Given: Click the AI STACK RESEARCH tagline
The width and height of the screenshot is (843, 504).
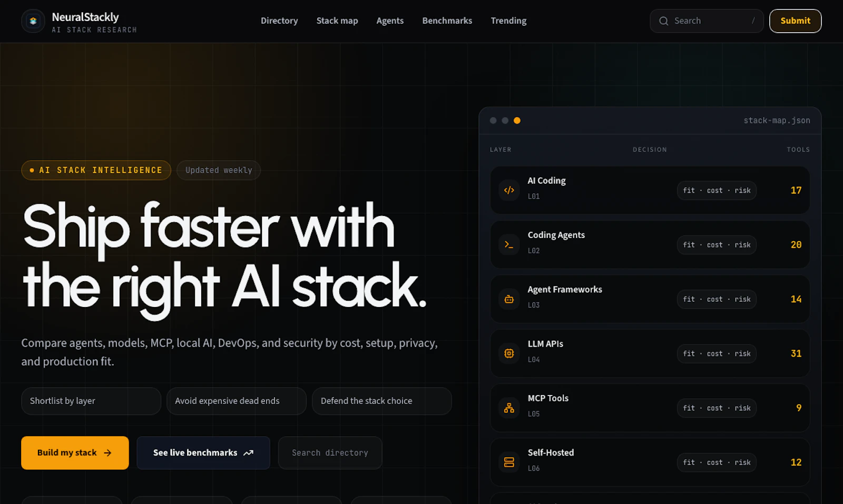Looking at the screenshot, I should tap(94, 30).
